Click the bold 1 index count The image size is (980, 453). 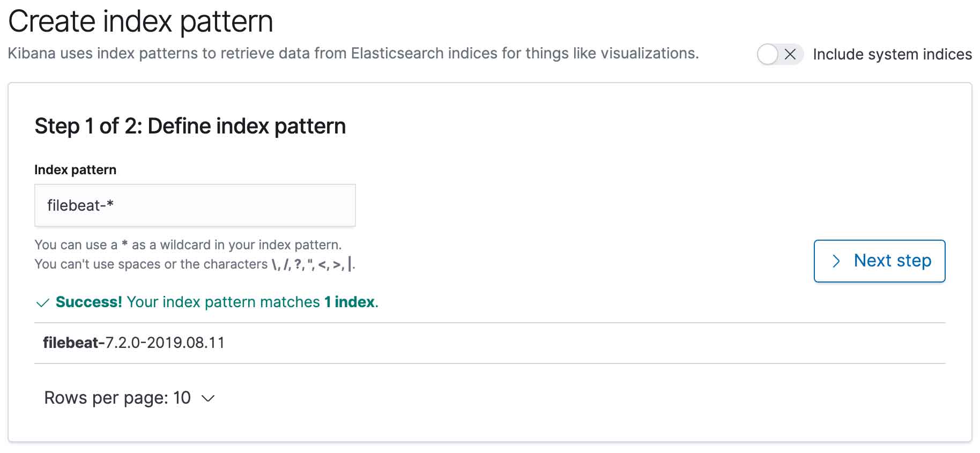click(x=349, y=302)
